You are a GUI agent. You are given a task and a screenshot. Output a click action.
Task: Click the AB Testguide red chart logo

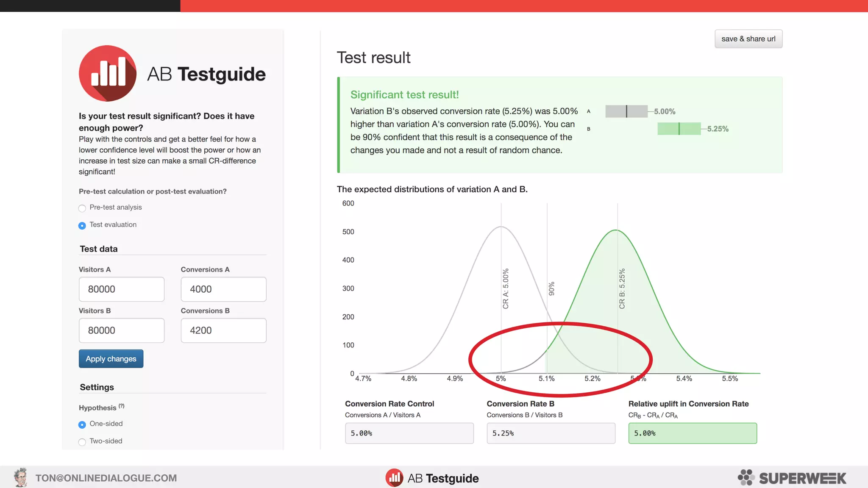pos(108,73)
